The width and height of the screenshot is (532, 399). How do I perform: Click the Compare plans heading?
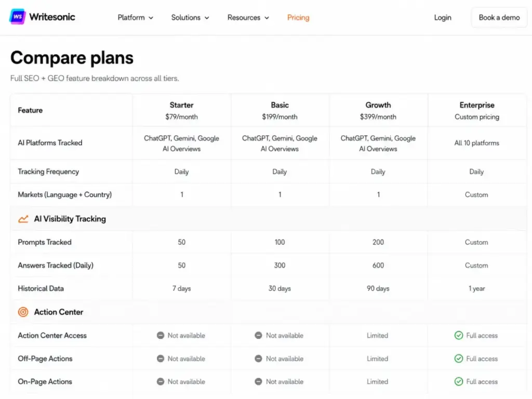72,58
